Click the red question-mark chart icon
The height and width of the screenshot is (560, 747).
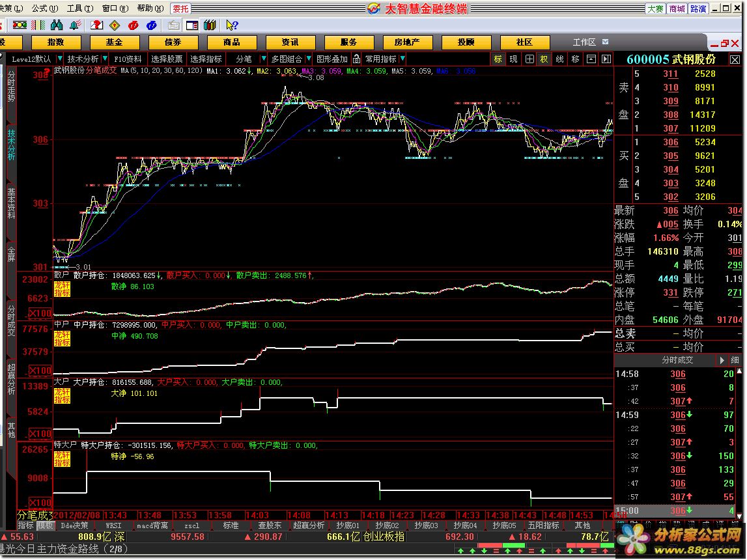(x=96, y=25)
